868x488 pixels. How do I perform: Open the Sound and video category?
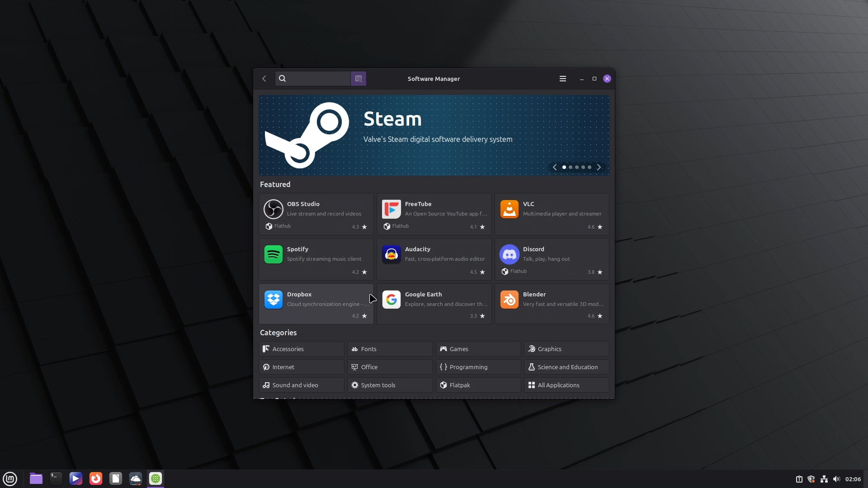[302, 385]
